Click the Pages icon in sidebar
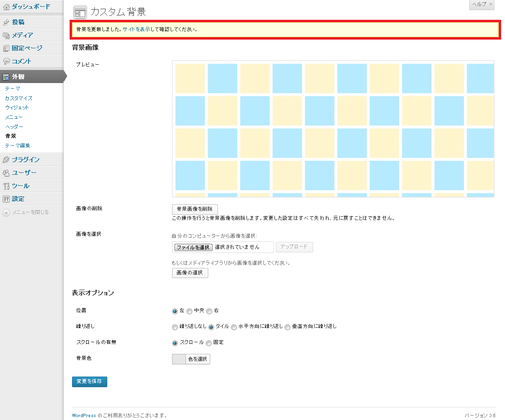 coord(6,48)
